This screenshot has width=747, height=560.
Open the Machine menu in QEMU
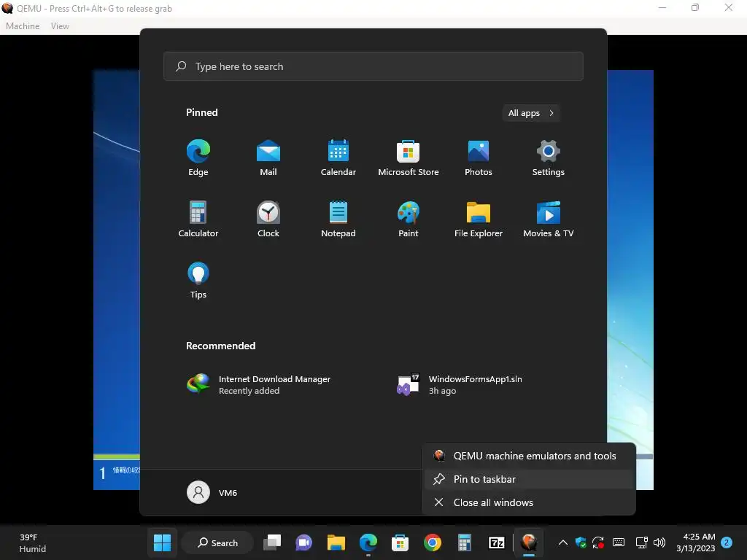click(23, 26)
